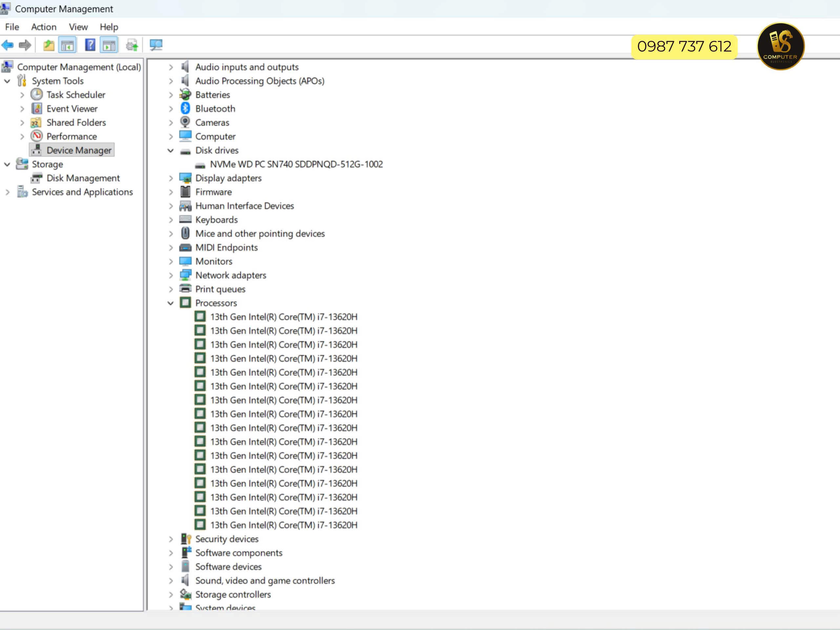The image size is (840, 630).
Task: Click the Keyboards category icon
Action: [x=185, y=220]
